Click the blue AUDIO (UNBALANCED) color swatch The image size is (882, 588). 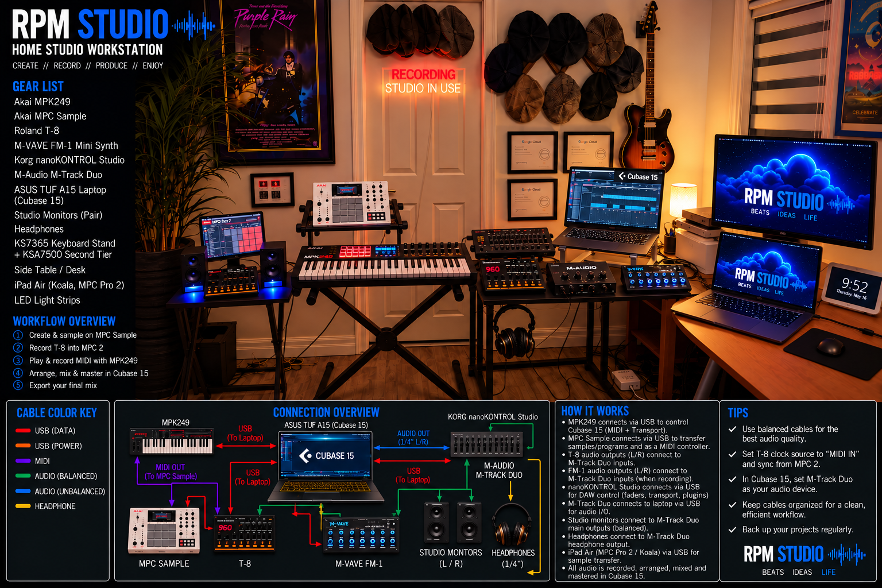point(23,491)
